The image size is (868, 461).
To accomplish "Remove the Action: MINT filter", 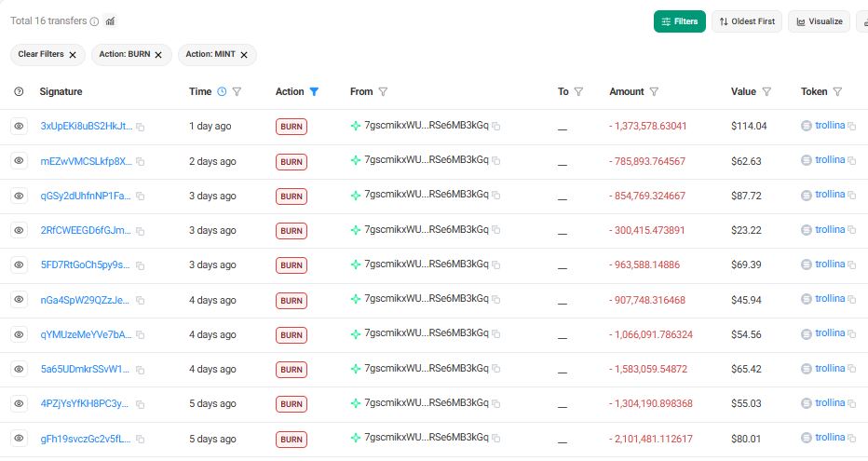I will click(244, 55).
